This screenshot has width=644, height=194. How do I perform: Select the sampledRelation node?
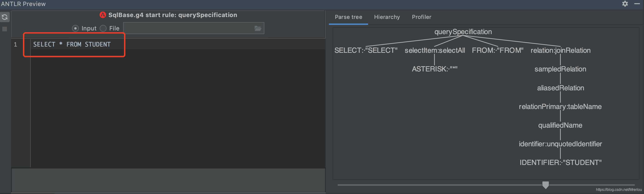[560, 69]
